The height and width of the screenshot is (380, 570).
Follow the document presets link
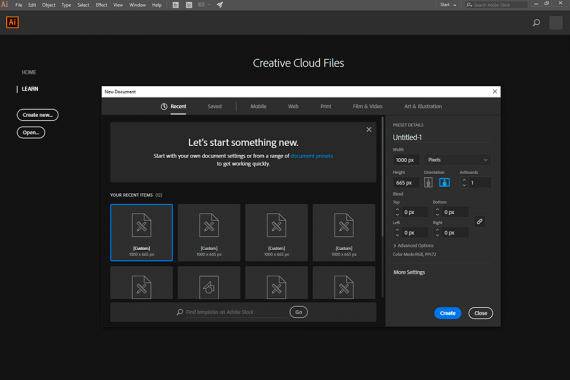(312, 156)
